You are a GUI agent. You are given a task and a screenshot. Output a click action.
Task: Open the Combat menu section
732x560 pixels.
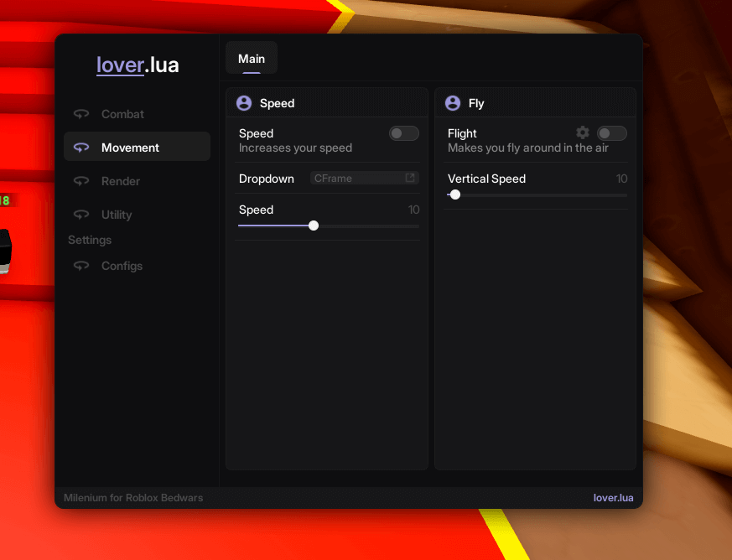click(x=122, y=114)
